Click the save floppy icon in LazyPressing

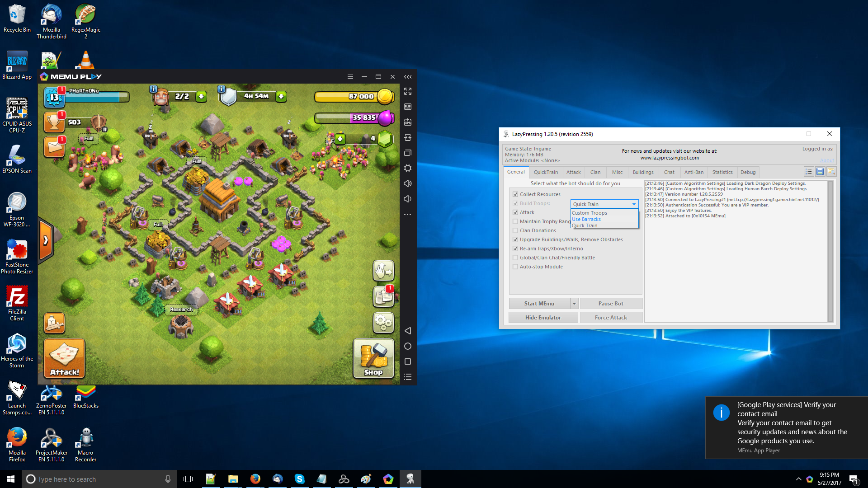click(820, 172)
